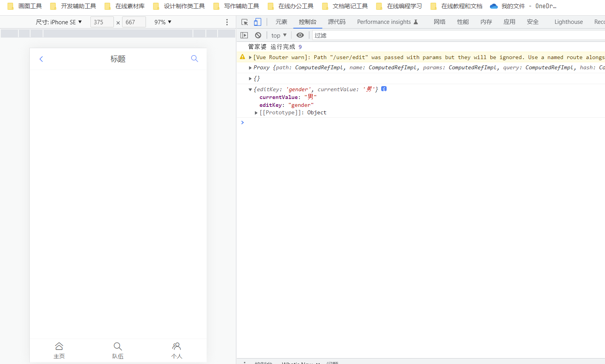Expand the Vue Router warn message
Image resolution: width=605 pixels, height=364 pixels.
click(x=250, y=58)
